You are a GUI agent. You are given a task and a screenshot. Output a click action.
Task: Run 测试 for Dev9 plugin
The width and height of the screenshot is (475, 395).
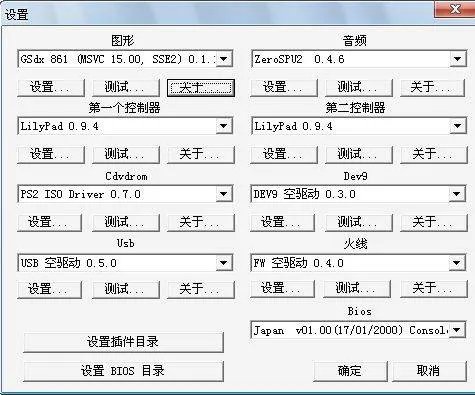pos(359,222)
